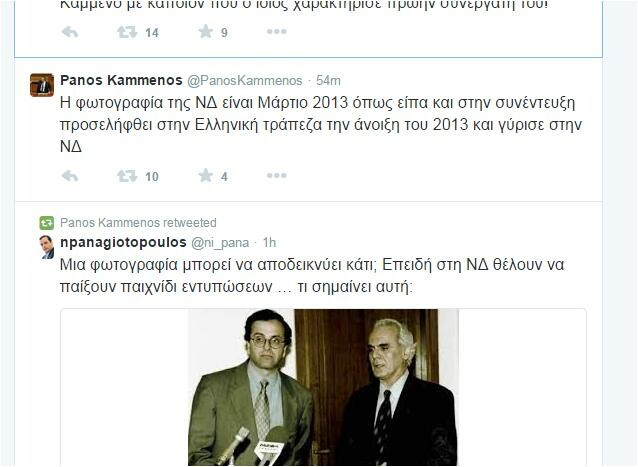Reply to Panos Kammenos's 54m tweet
The width and height of the screenshot is (638, 467).
tap(70, 176)
